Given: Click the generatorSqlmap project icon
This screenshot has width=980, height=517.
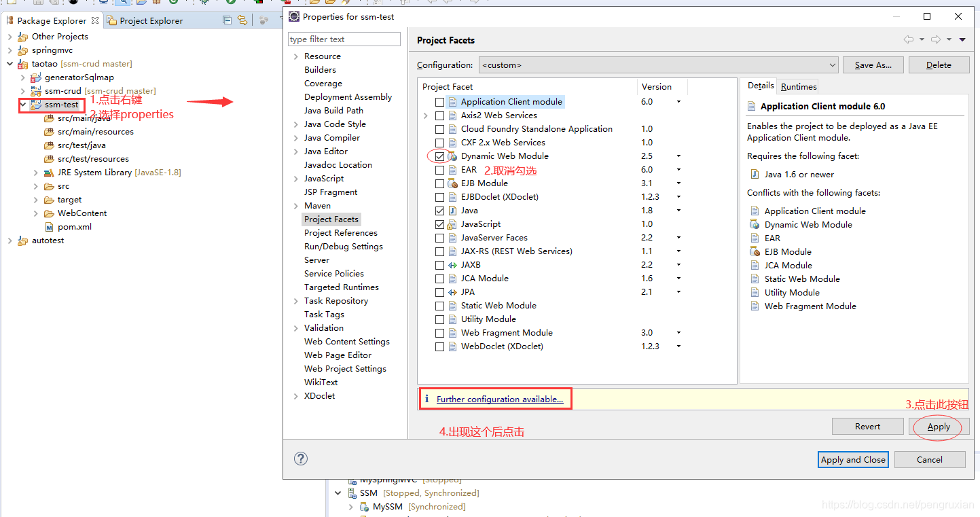Looking at the screenshot, I should (x=36, y=77).
